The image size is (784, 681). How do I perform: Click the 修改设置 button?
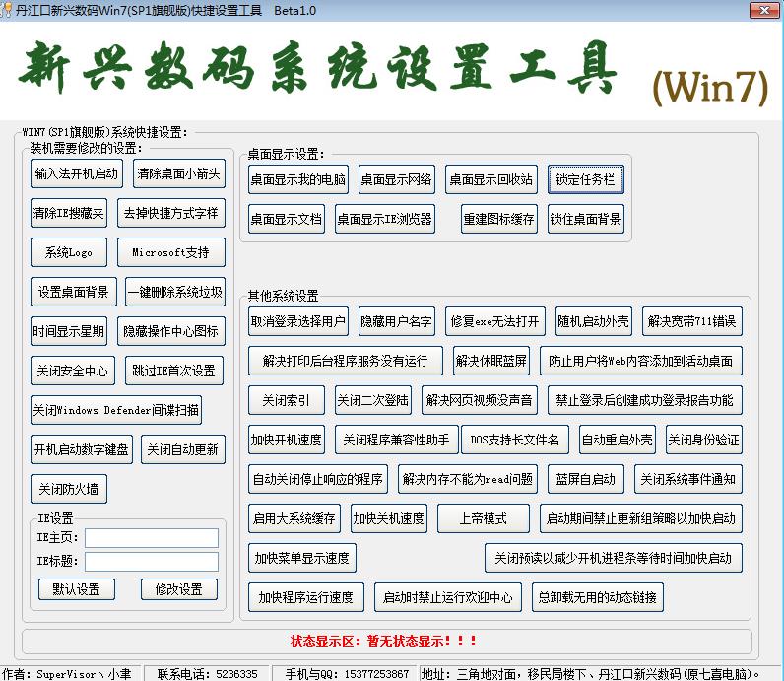(x=179, y=589)
